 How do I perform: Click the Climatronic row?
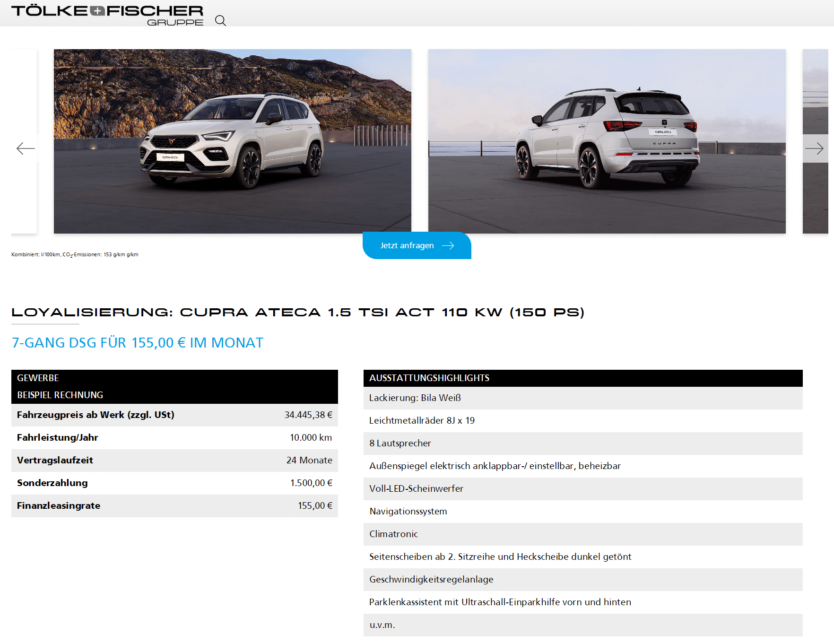(583, 534)
